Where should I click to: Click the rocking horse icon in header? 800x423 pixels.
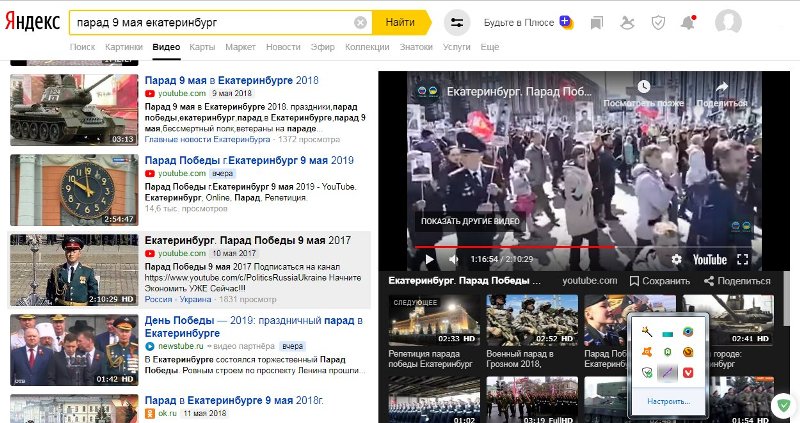pos(627,22)
